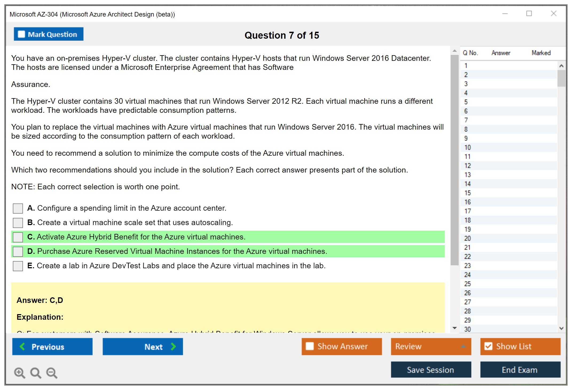Click the green left arrow on Previous
Image resolution: width=574 pixels, height=392 pixels.
[x=22, y=346]
